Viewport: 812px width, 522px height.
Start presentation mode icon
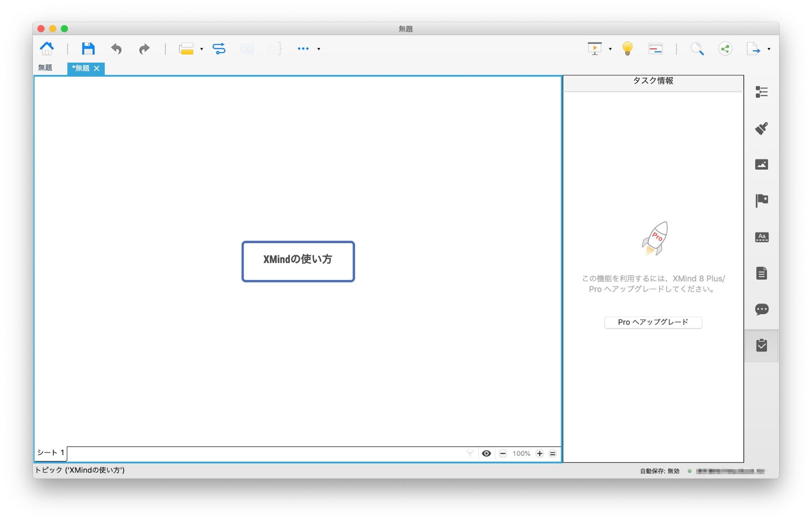[595, 49]
